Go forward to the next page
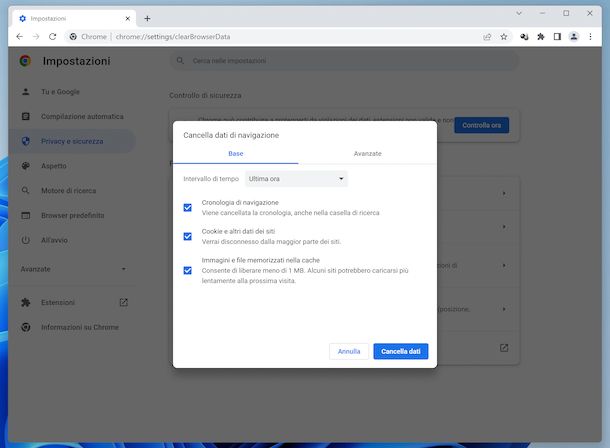Screen dimensions: 610x448 pyautogui.click(x=36, y=37)
